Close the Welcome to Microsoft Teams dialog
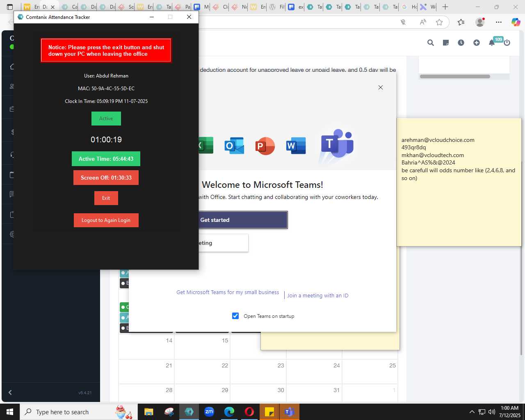 [x=381, y=87]
